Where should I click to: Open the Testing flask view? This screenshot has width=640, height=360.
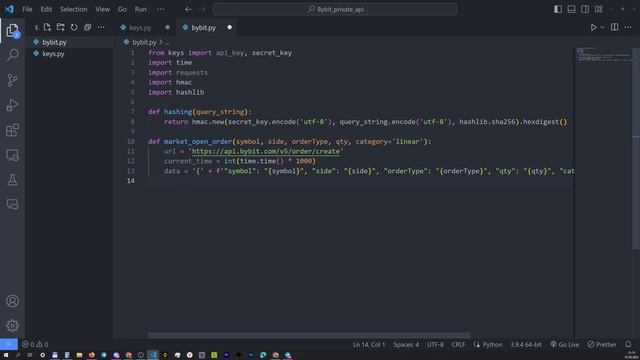(12, 180)
